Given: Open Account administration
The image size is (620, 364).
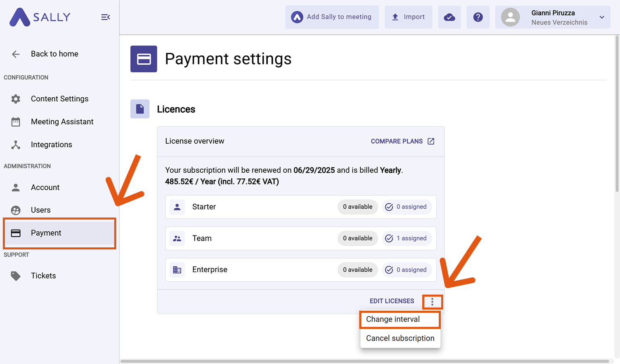Looking at the screenshot, I should (45, 187).
